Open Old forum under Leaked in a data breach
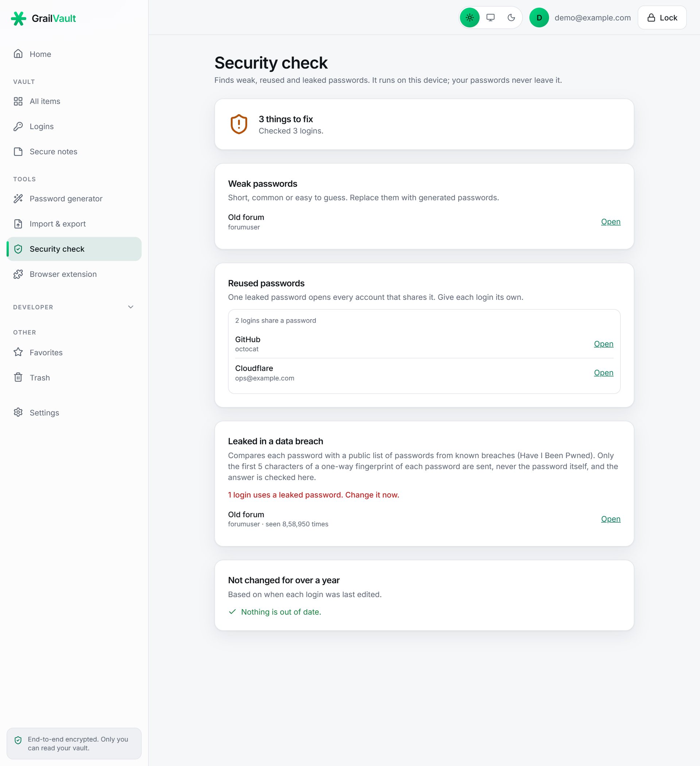This screenshot has height=766, width=700. click(x=610, y=519)
